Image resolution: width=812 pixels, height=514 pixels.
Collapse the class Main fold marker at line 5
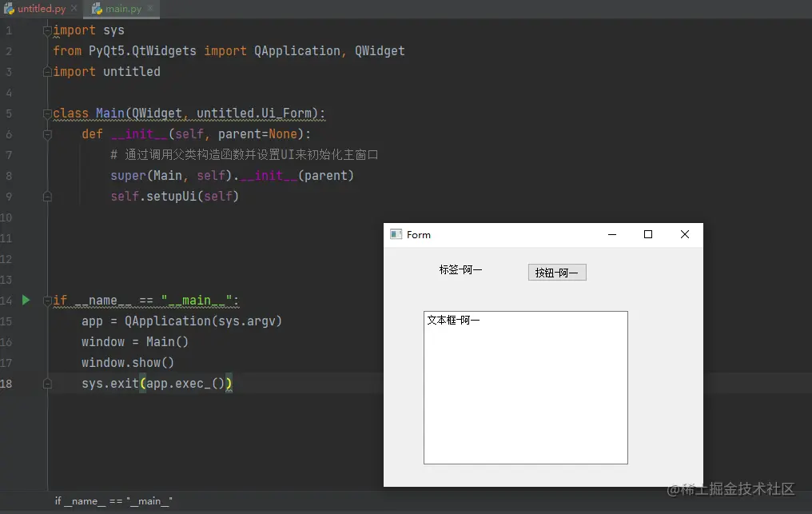(47, 114)
